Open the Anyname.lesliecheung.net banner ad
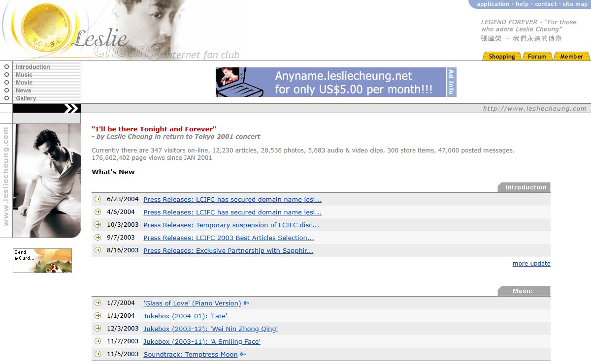 (x=331, y=82)
